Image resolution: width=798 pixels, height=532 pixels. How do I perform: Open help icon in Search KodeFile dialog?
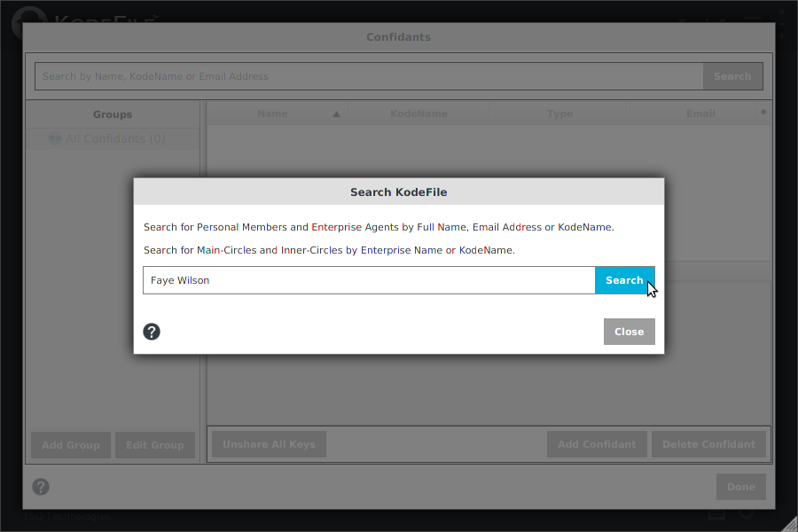(151, 332)
